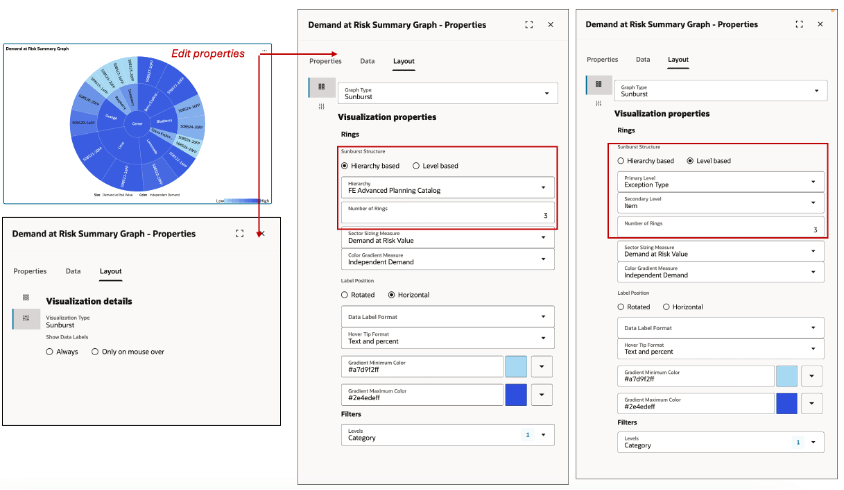Viewport: 844px width, 490px height.
Task: Open Hierarchy dropdown showing FE Advanced Planning Catalog
Action: coord(447,187)
